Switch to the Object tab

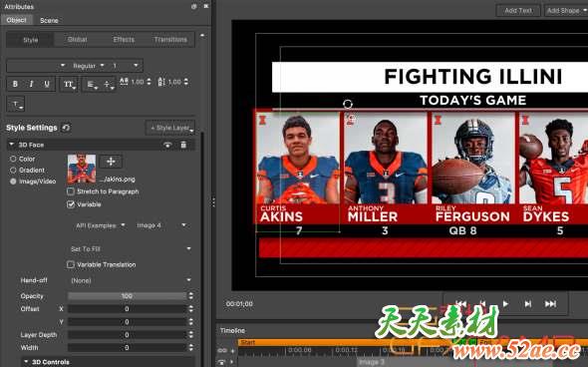pyautogui.click(x=17, y=20)
